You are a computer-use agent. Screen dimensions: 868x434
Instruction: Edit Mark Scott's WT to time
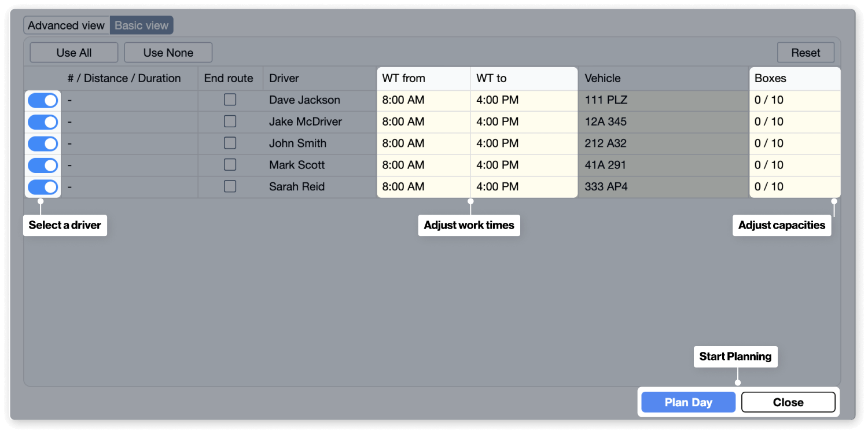point(523,165)
